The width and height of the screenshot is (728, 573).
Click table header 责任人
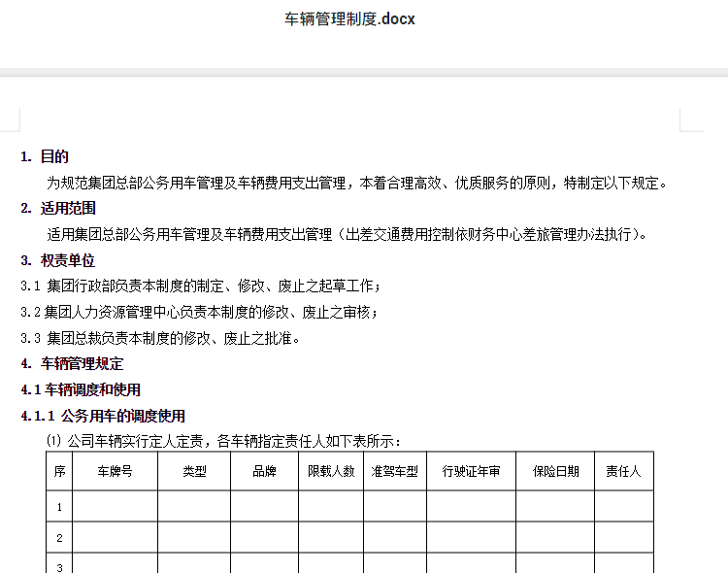624,471
